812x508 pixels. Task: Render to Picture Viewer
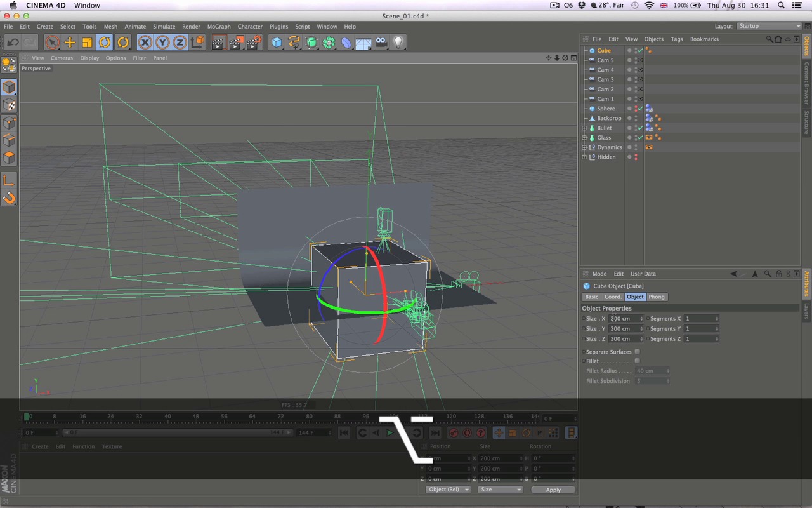point(236,43)
